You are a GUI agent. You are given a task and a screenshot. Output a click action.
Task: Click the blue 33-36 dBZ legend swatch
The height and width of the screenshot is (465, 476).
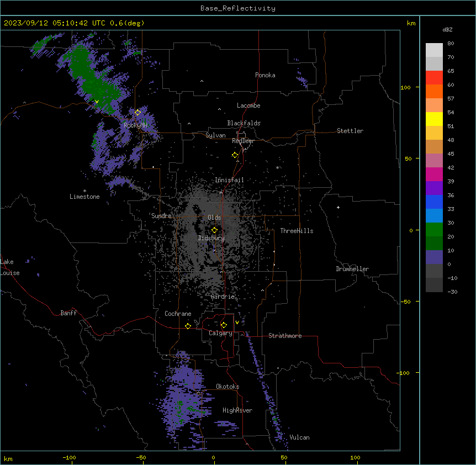[434, 202]
